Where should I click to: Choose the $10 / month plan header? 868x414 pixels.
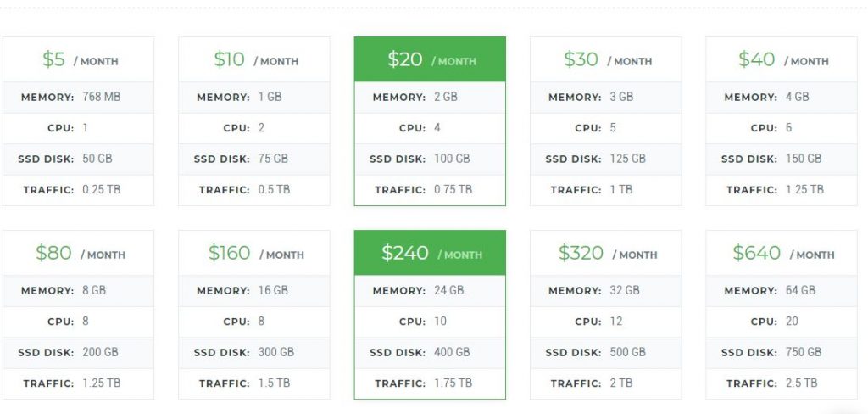[x=254, y=60]
